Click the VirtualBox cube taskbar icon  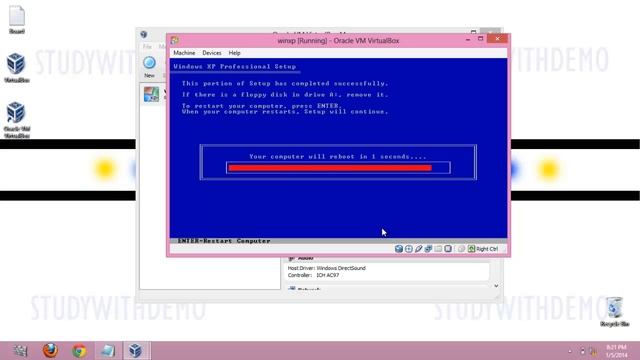[x=136, y=351]
